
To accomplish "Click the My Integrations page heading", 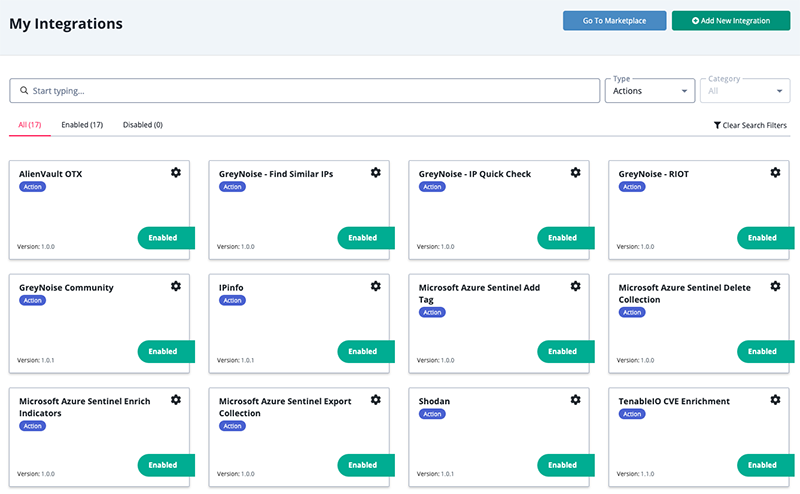I will click(66, 23).
